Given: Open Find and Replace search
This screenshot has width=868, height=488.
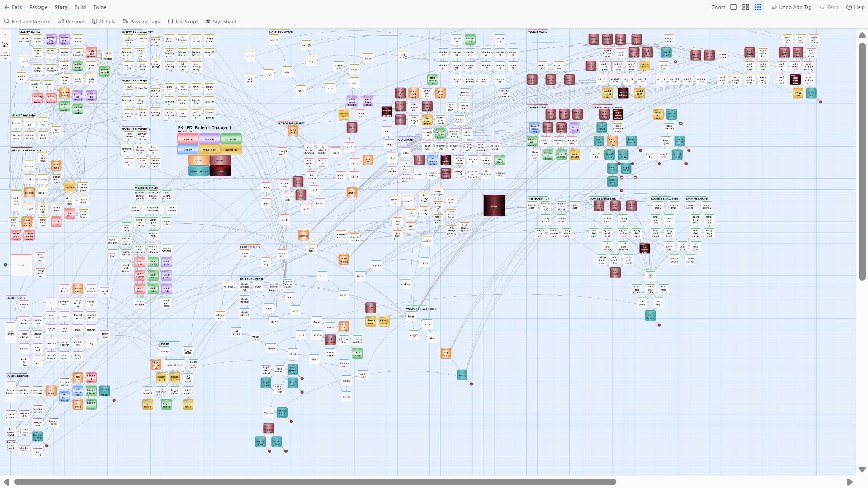Looking at the screenshot, I should click(27, 22).
